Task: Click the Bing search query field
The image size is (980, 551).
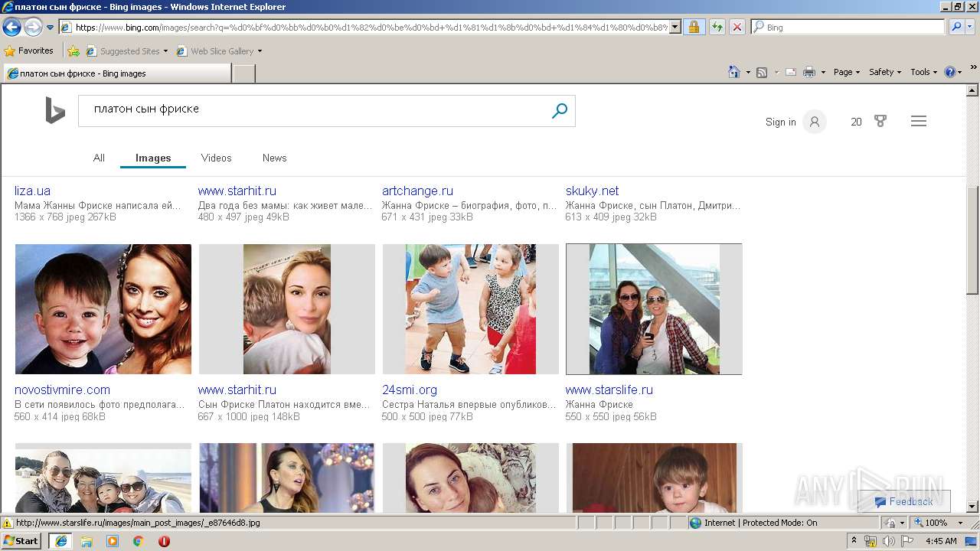Action: click(x=314, y=110)
